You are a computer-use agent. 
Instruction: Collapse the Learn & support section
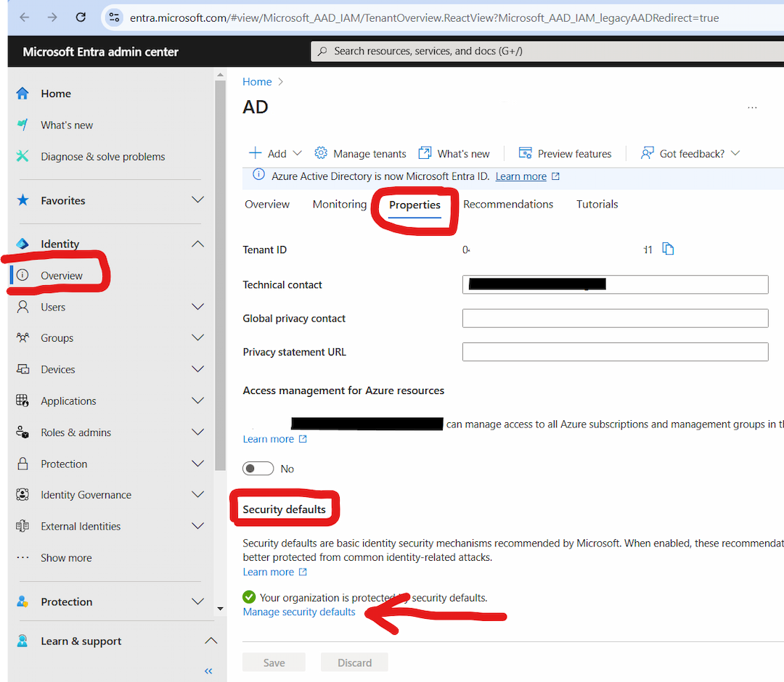211,641
